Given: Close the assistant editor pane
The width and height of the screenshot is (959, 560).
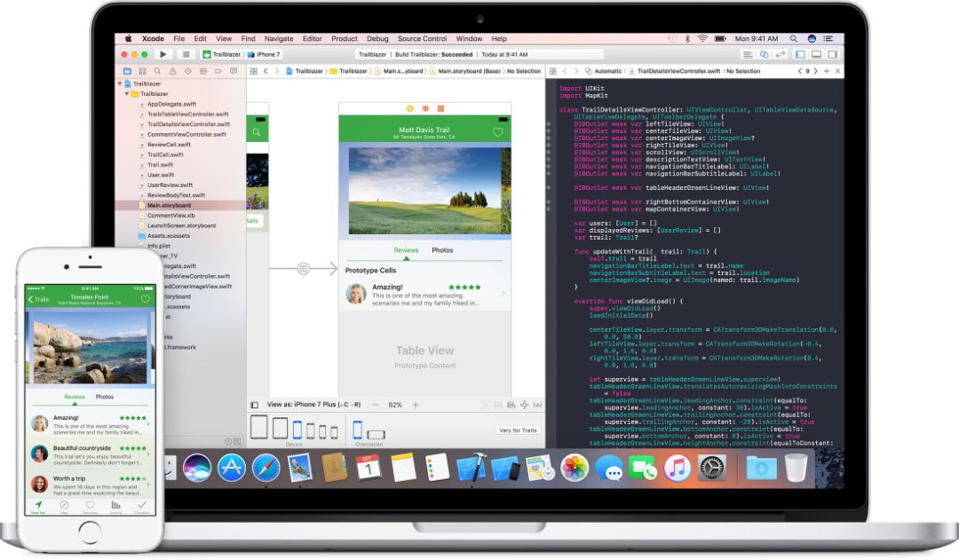Looking at the screenshot, I should [x=838, y=72].
